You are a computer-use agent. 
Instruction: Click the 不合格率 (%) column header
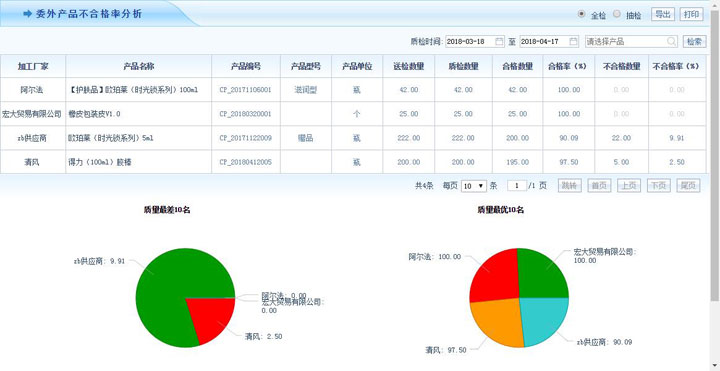click(x=677, y=66)
